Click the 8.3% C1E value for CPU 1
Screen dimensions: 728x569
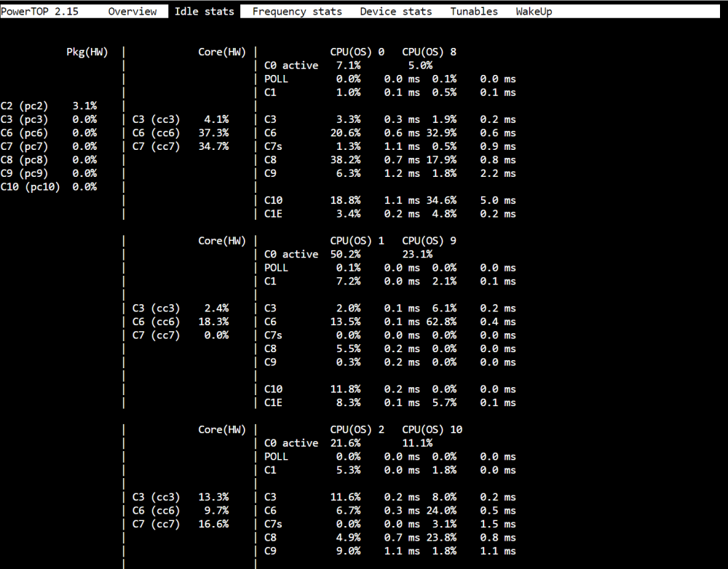click(x=348, y=402)
